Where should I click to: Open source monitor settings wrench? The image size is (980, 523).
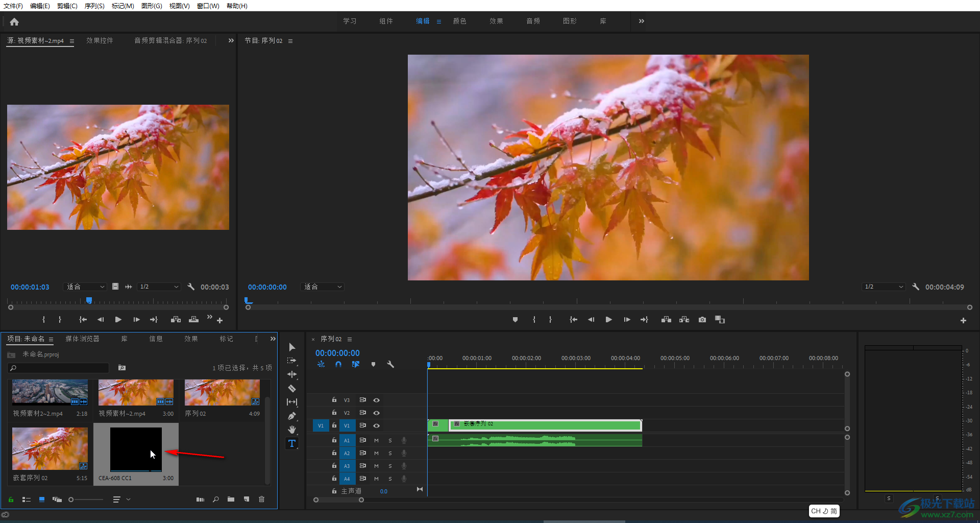click(191, 287)
